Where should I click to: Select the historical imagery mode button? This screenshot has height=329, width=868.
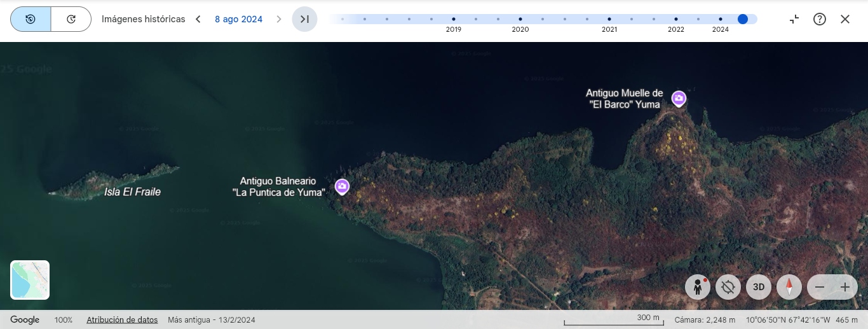coord(31,19)
